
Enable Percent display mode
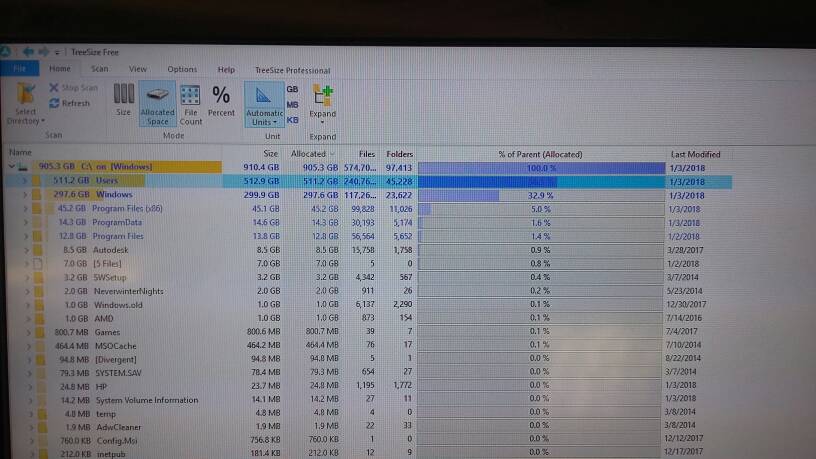point(221,100)
